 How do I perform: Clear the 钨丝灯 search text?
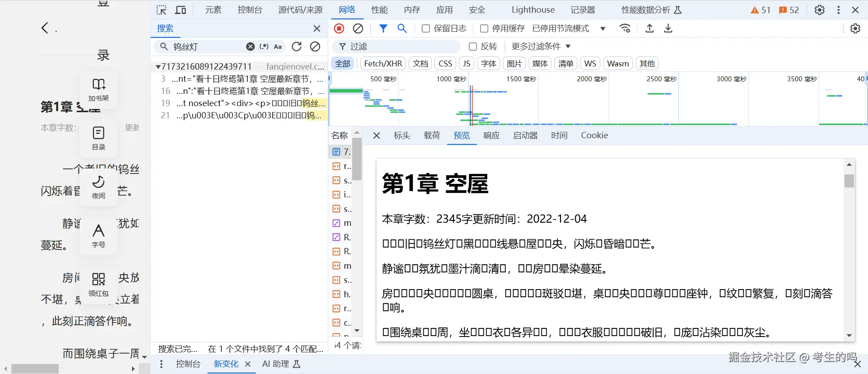click(x=250, y=47)
